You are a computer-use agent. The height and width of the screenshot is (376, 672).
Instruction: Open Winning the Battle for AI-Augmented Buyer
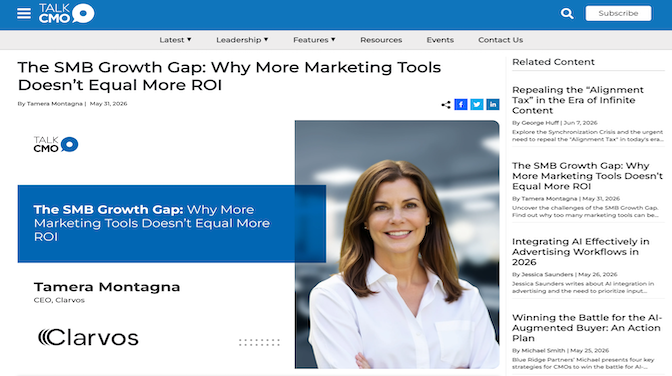587,328
